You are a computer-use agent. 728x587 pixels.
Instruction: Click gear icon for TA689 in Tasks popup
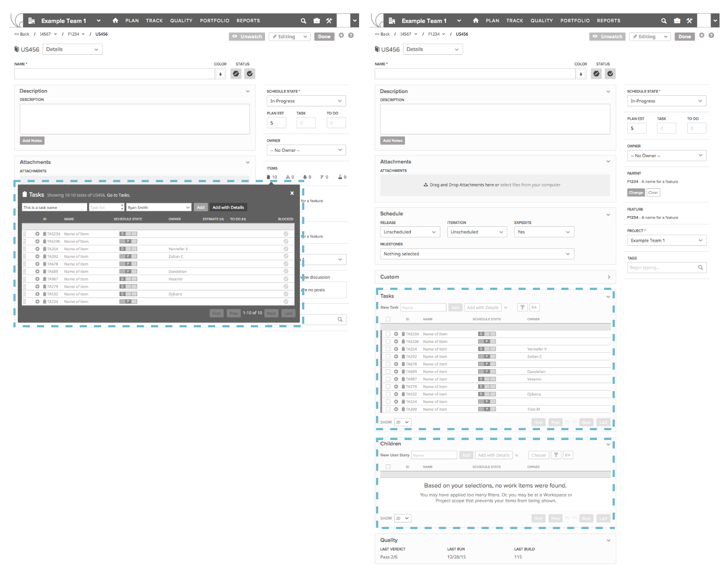coord(37,272)
